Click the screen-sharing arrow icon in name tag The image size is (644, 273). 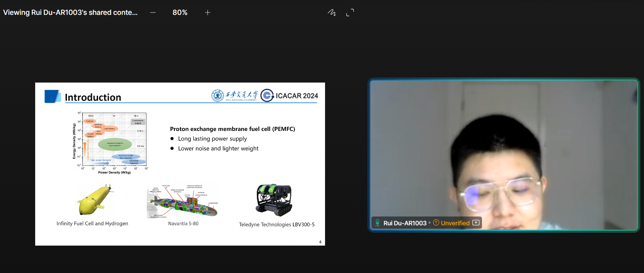pos(476,223)
